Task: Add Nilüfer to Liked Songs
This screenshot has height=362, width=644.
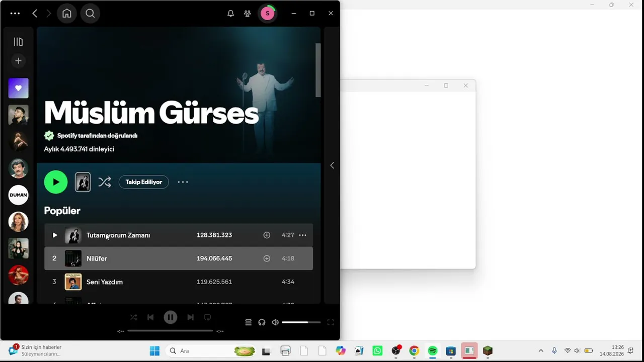Action: (x=267, y=258)
